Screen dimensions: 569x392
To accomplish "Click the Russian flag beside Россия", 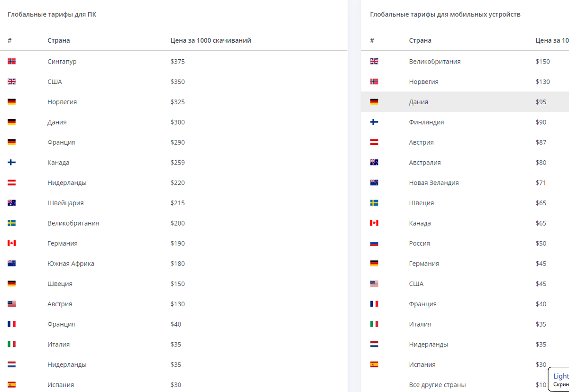I will (x=374, y=244).
